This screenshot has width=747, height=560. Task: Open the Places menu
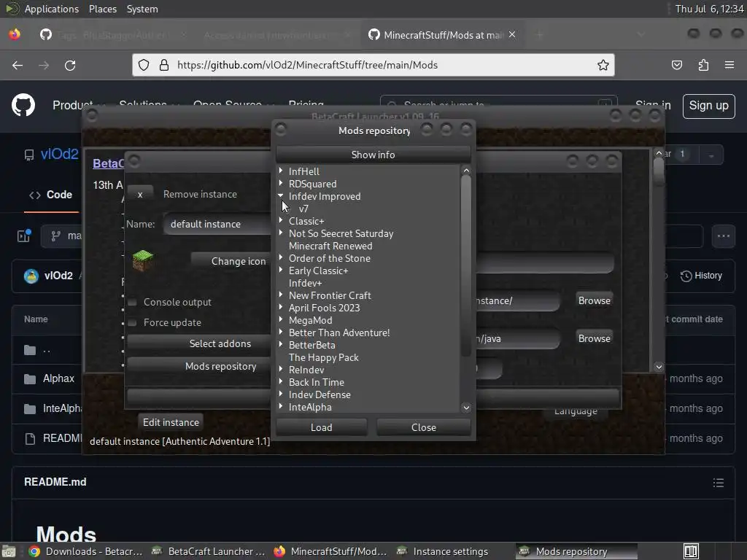tap(102, 9)
